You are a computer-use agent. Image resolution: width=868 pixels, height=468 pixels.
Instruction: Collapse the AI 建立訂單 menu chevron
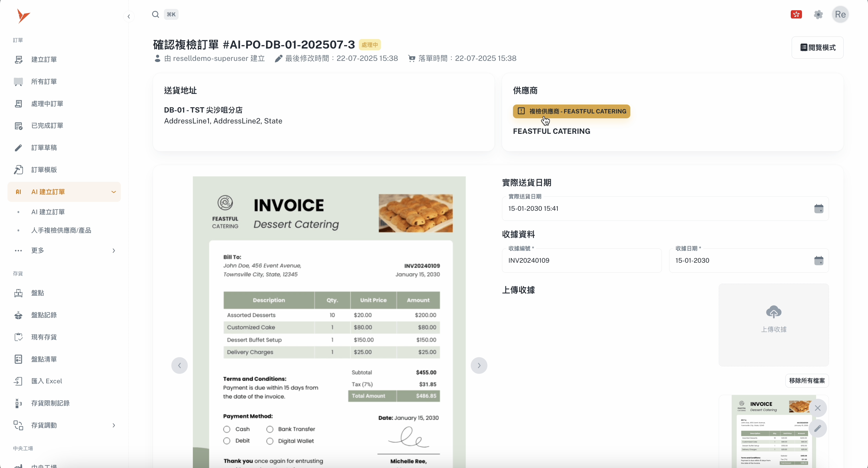pos(114,192)
